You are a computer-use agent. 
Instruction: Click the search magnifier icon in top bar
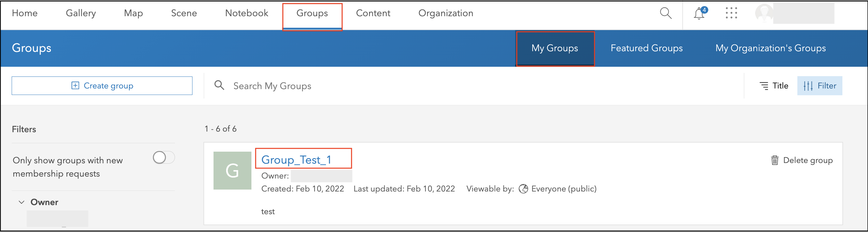coord(665,13)
